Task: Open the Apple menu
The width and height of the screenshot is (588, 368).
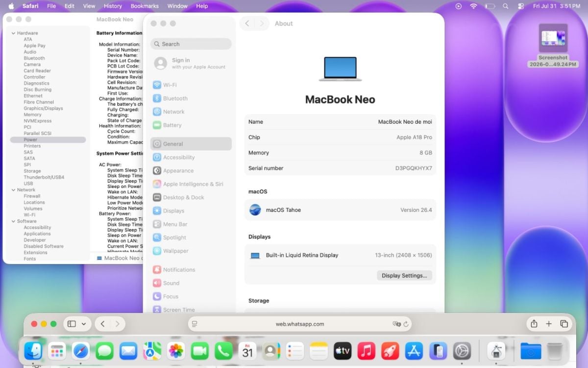Action: click(x=11, y=6)
